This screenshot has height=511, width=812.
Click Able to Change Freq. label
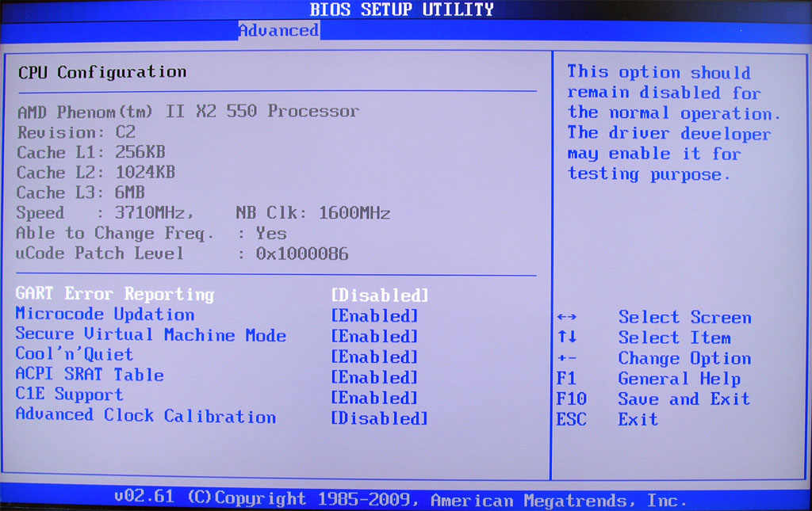coord(114,233)
